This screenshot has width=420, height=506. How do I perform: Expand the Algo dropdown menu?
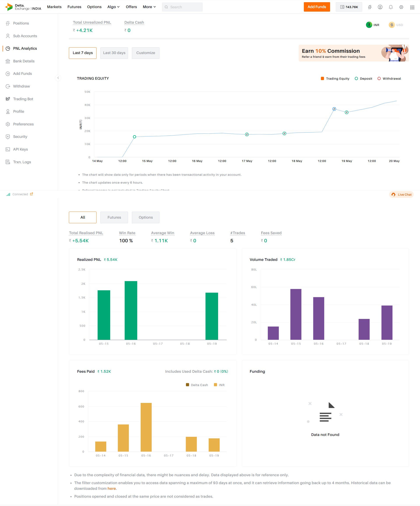coord(114,7)
